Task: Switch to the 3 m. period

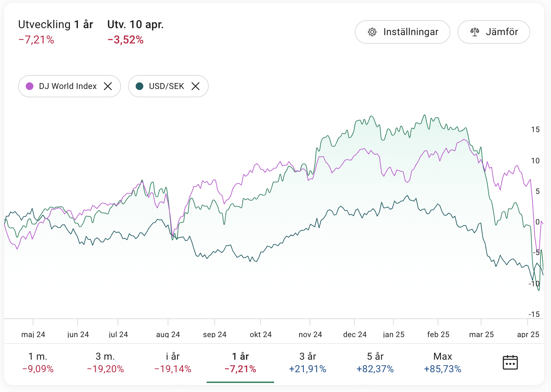Action: (105, 362)
